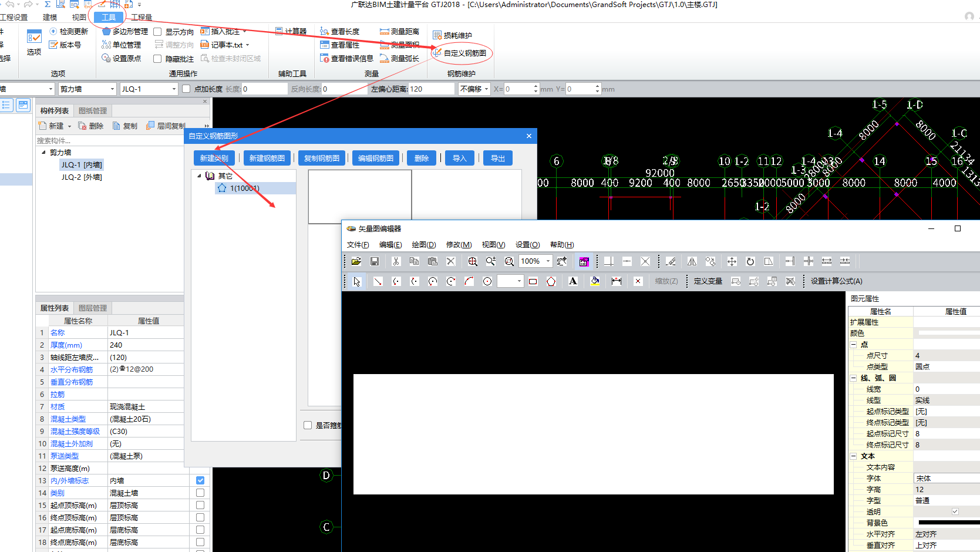Screen dimensions: 980x552
Task: Click the magenta properties panel icon
Action: [584, 261]
